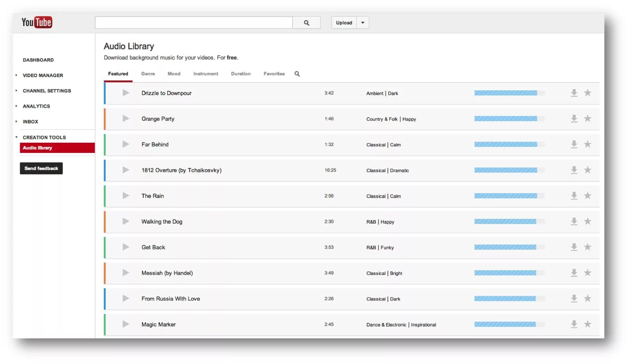The image size is (630, 364).
Task: Play the Magic Marker track
Action: click(126, 324)
